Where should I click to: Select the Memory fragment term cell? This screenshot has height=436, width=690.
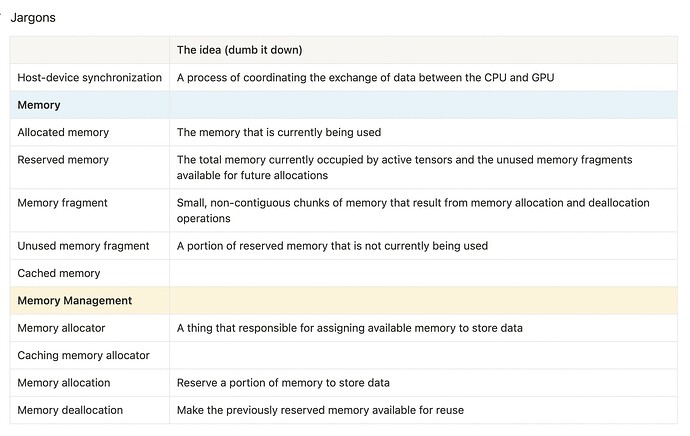coord(62,203)
